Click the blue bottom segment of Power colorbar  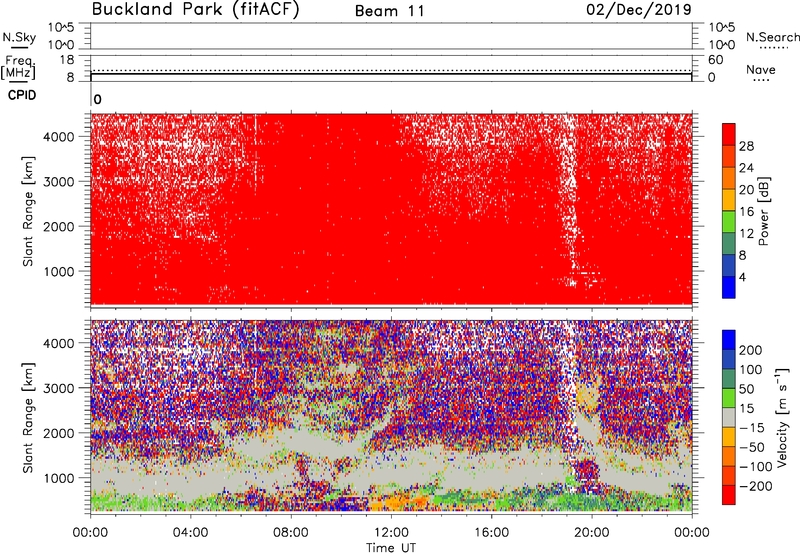(x=729, y=287)
